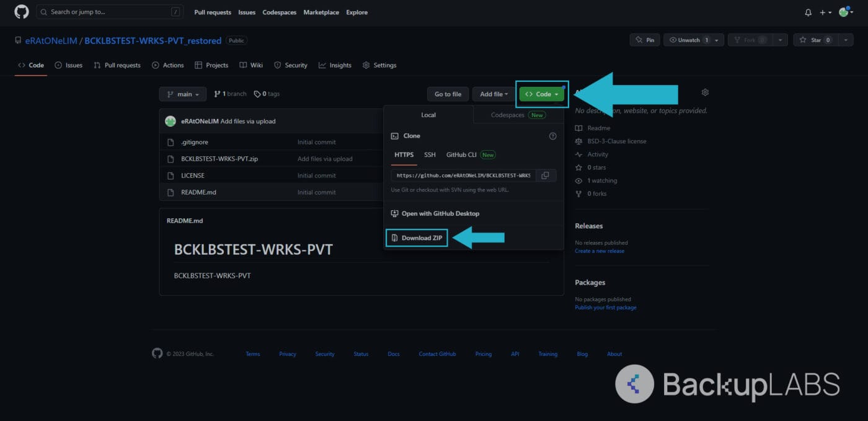Screen dimensions: 868x421
Task: Open the notifications bell icon
Action: coord(808,12)
